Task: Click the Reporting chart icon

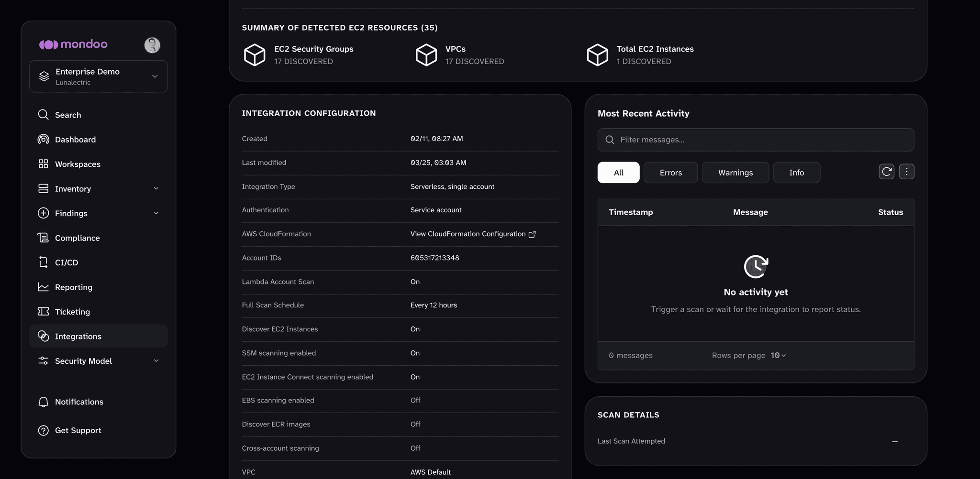Action: [x=43, y=287]
